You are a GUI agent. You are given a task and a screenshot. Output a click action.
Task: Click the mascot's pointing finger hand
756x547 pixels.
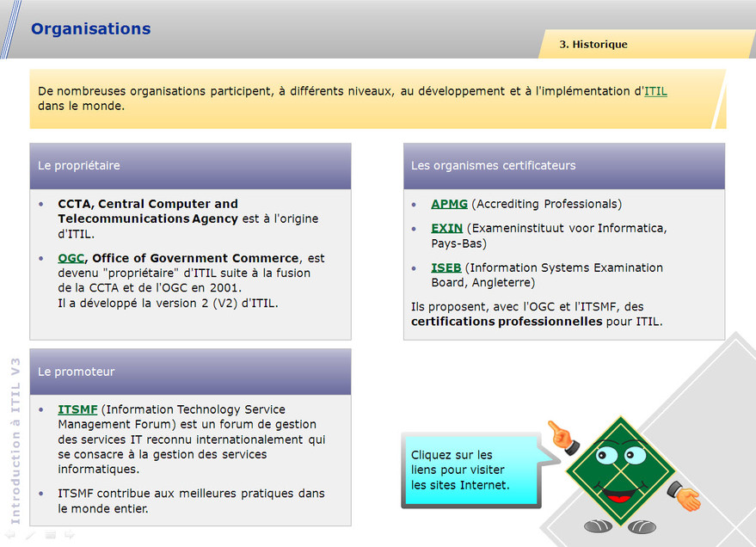tap(561, 436)
